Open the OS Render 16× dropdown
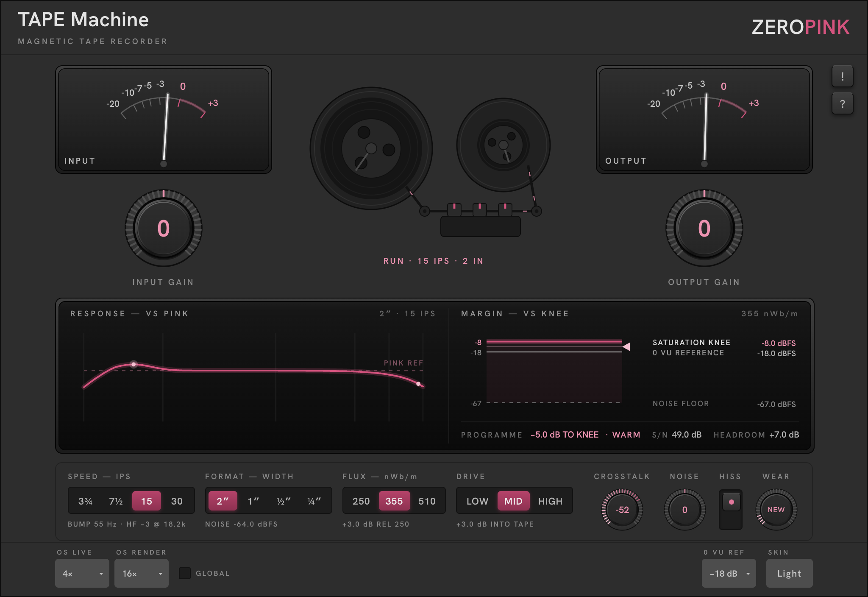 pyautogui.click(x=142, y=573)
